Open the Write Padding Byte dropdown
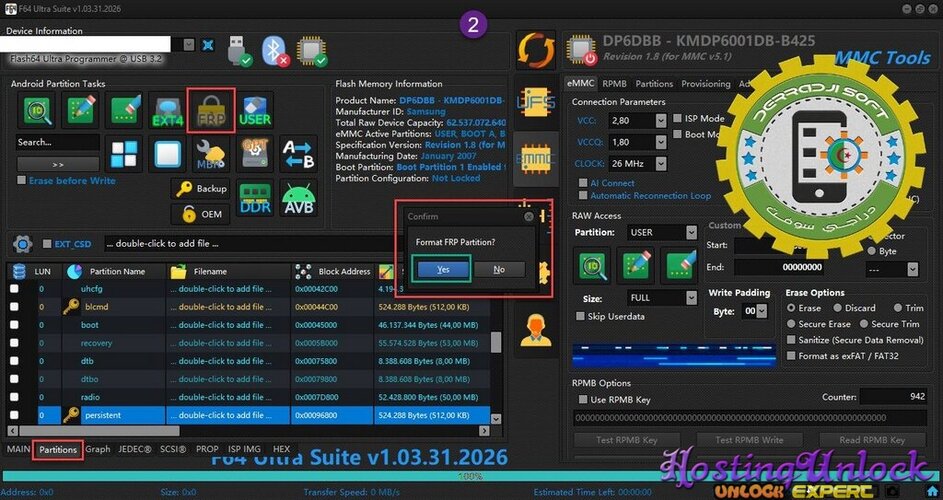Viewport: 943px width, 500px height. click(761, 311)
